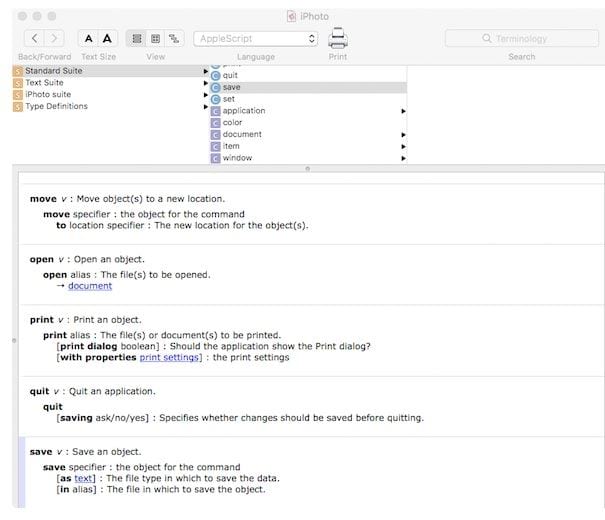Select the save command
The height and width of the screenshot is (520, 605).
[x=308, y=87]
